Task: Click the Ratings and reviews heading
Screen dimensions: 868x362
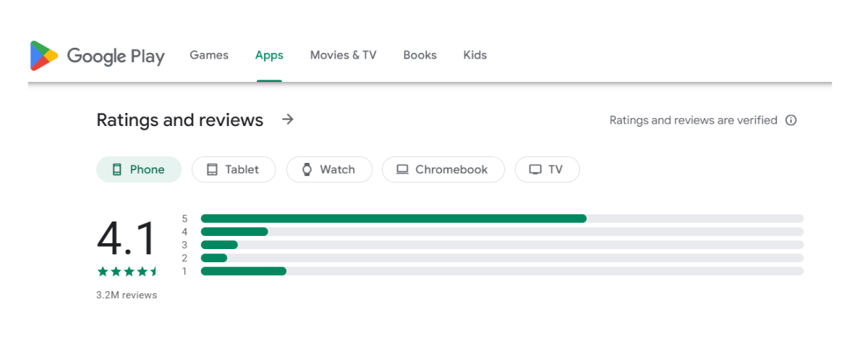Action: [x=179, y=120]
